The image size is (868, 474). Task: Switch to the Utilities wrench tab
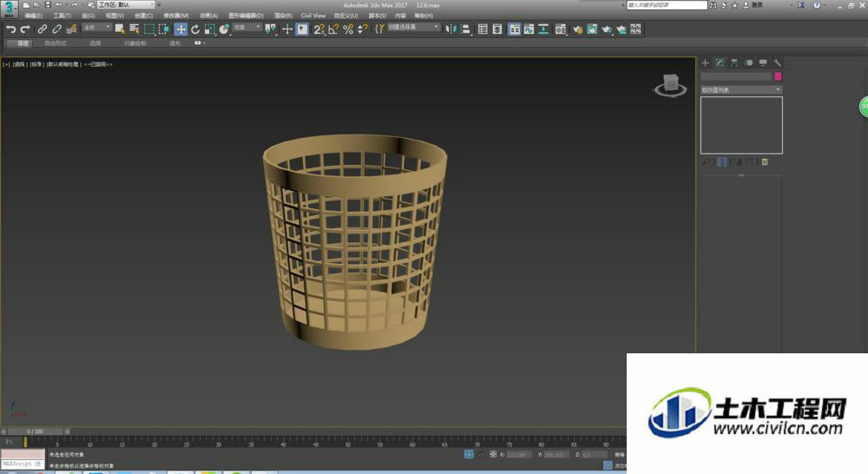tap(777, 63)
